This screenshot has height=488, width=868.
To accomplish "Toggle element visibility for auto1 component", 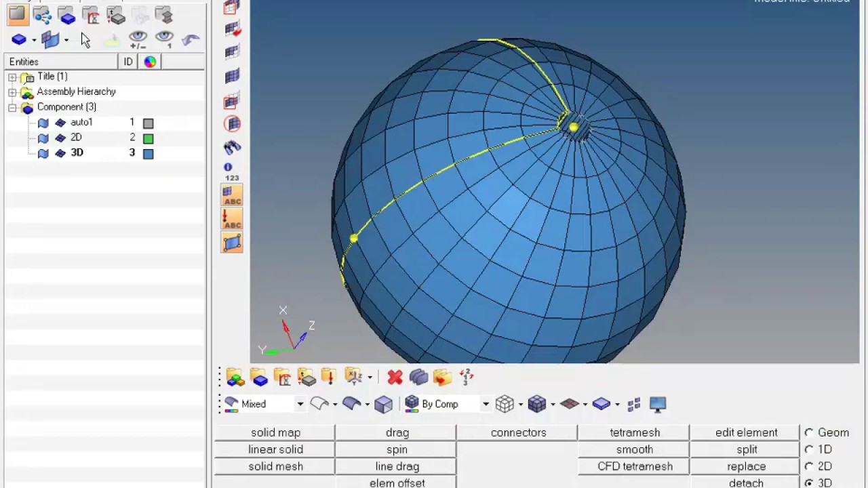I will 60,123.
